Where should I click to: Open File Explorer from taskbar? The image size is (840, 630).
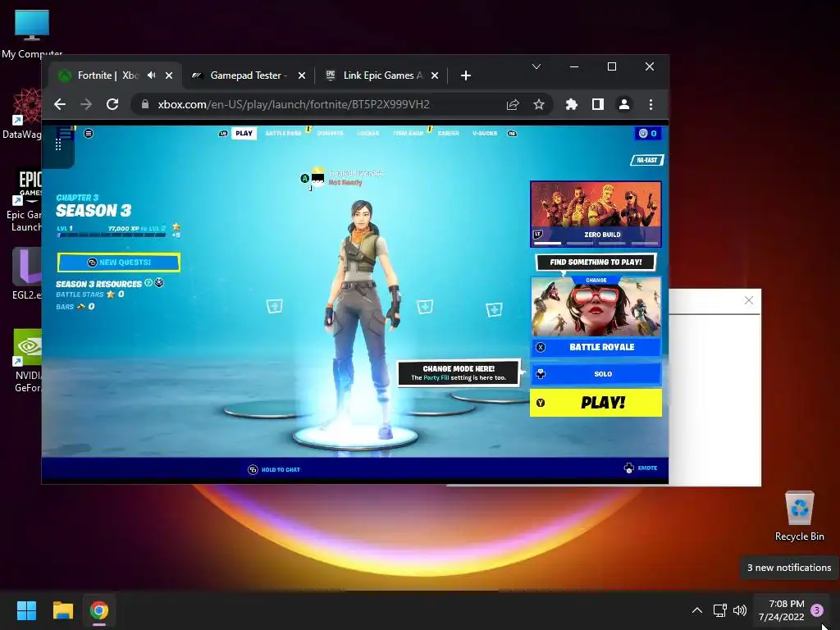tap(62, 610)
